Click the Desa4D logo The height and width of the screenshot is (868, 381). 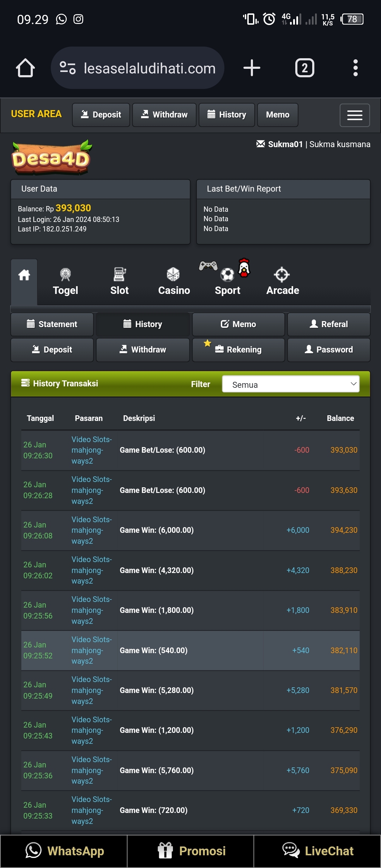click(52, 158)
